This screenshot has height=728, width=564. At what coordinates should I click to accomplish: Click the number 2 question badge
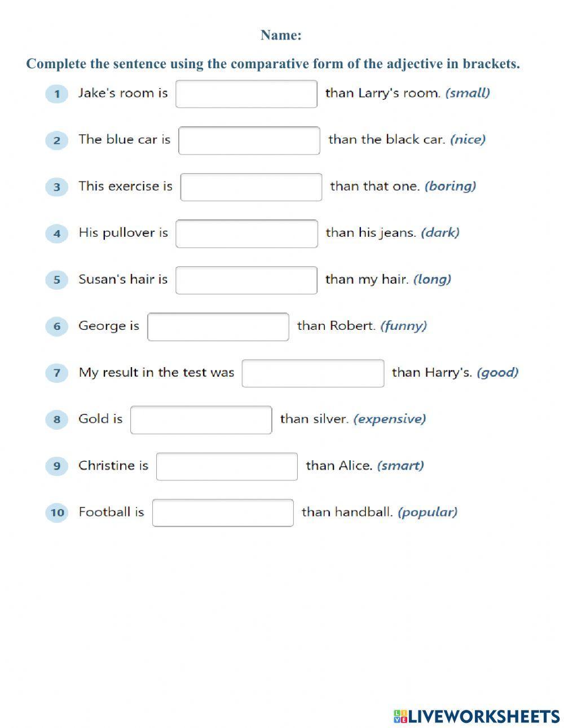[x=56, y=140]
